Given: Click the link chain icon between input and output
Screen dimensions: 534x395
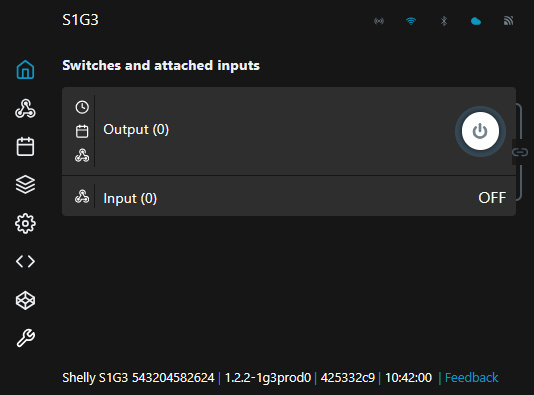Looking at the screenshot, I should click(x=520, y=152).
